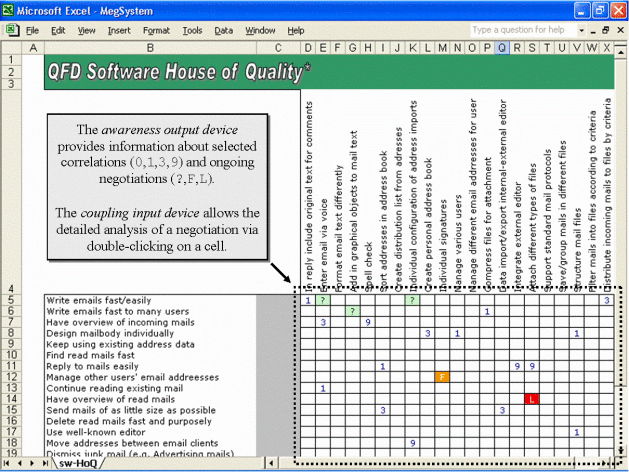Image resolution: width=629 pixels, height=472 pixels.
Task: Expand the help question dropdown arrow
Action: (581, 30)
